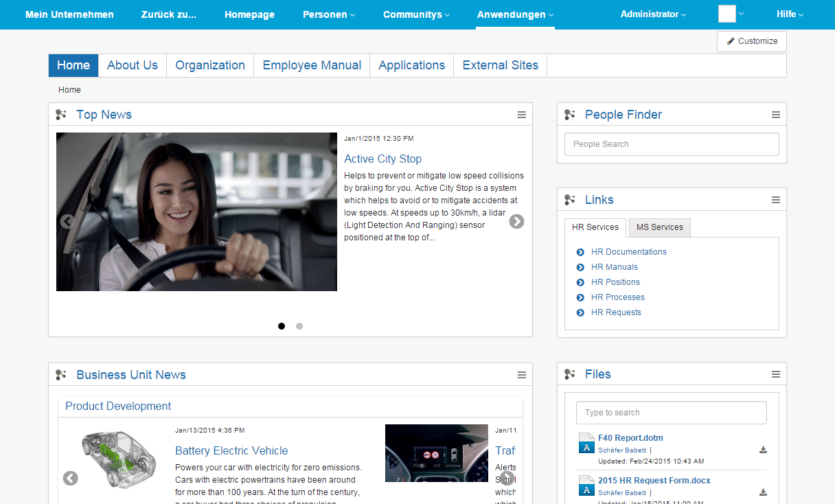Open the HR Documentations link
Viewport: 835px width, 504px height.
[x=628, y=252]
